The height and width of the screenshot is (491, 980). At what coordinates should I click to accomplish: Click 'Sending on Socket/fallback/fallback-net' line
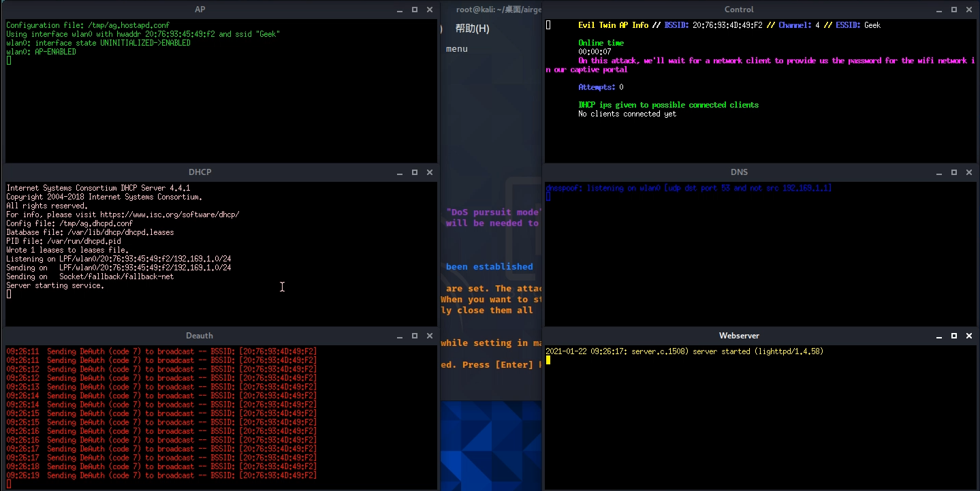point(90,276)
